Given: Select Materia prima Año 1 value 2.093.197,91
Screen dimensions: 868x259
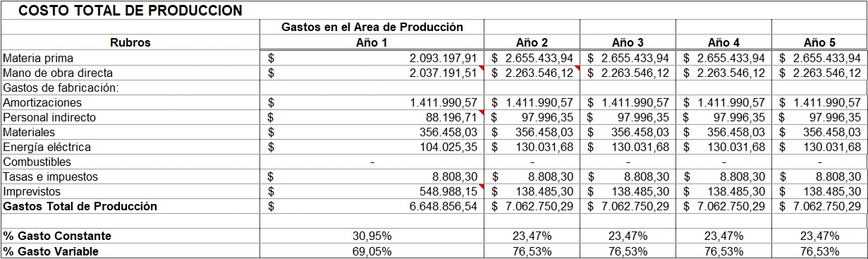Looking at the screenshot, I should pyautogui.click(x=372, y=58).
